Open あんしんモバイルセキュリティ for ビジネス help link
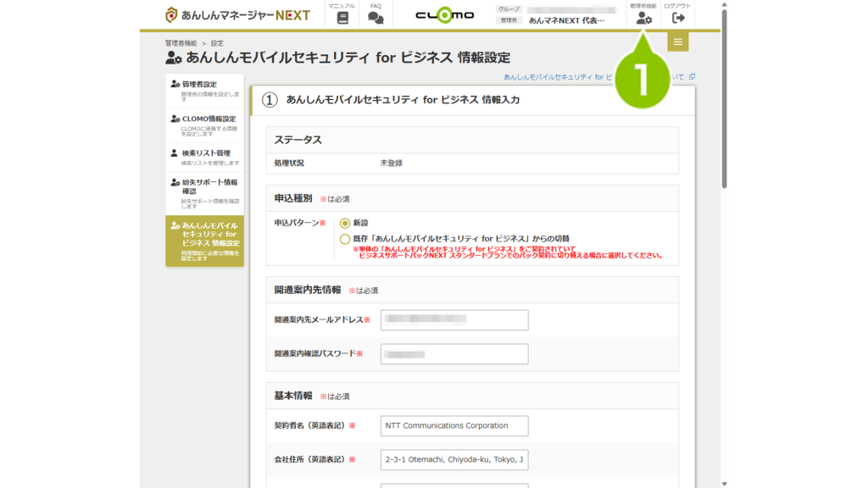This screenshot has height=488, width=868. [593, 77]
